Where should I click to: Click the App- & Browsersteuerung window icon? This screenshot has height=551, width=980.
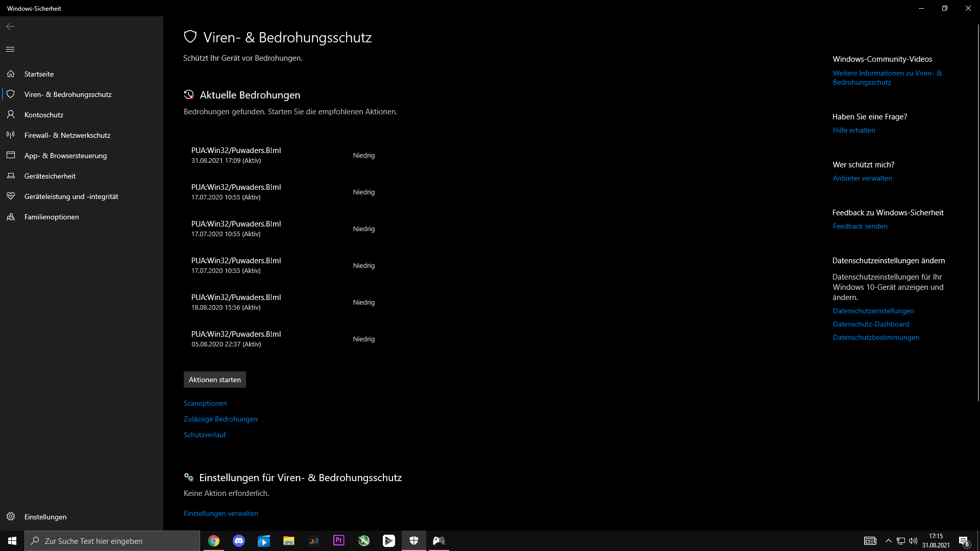click(x=11, y=156)
